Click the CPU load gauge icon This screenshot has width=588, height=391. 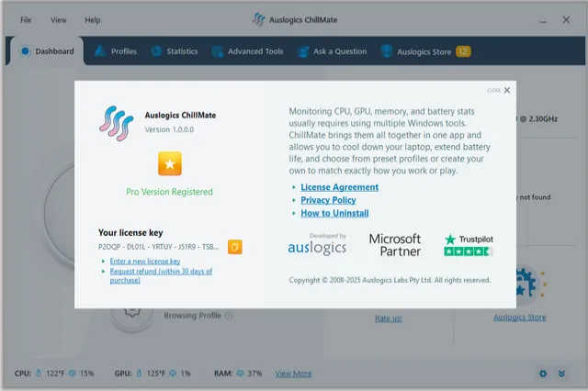[73, 374]
